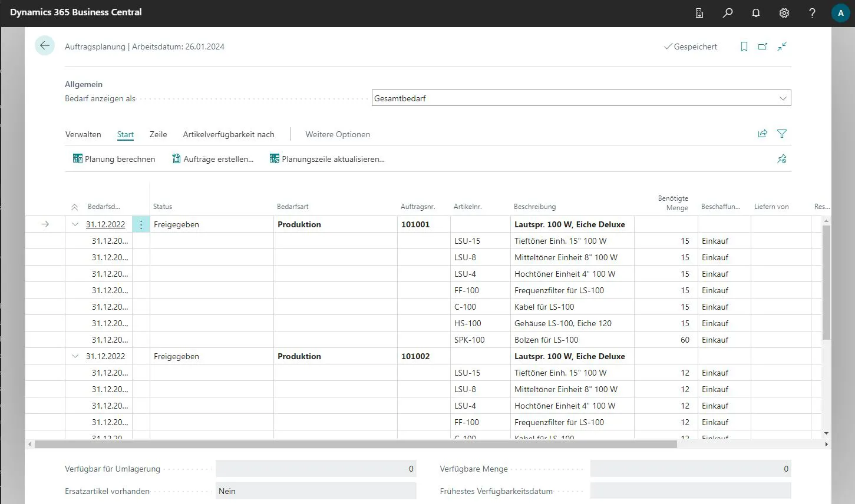Click the Gespeichert status indicator

(x=691, y=47)
